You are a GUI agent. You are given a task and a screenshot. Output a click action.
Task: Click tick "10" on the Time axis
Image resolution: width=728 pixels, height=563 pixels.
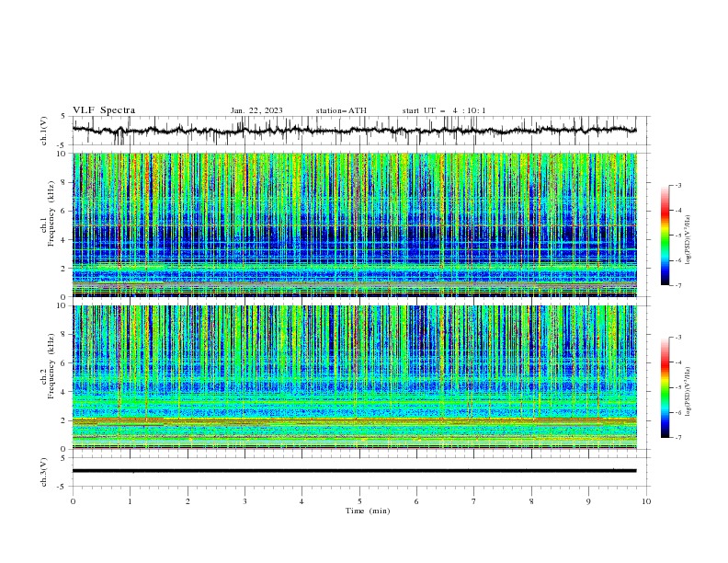point(646,501)
